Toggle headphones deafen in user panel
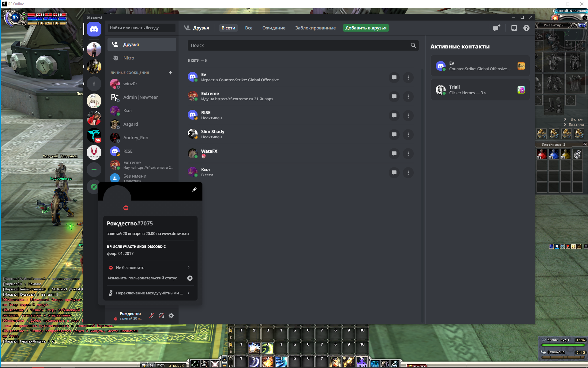588x368 pixels. coord(161,316)
